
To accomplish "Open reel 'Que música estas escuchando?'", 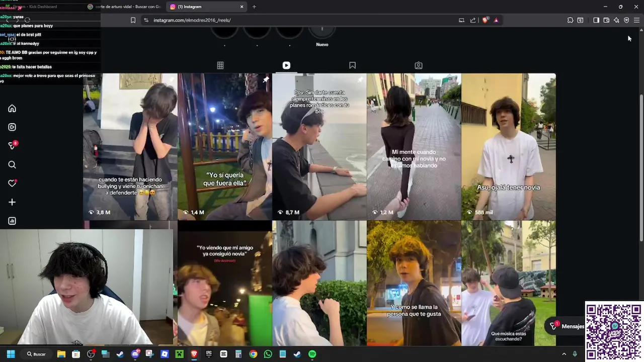I will click(x=509, y=284).
